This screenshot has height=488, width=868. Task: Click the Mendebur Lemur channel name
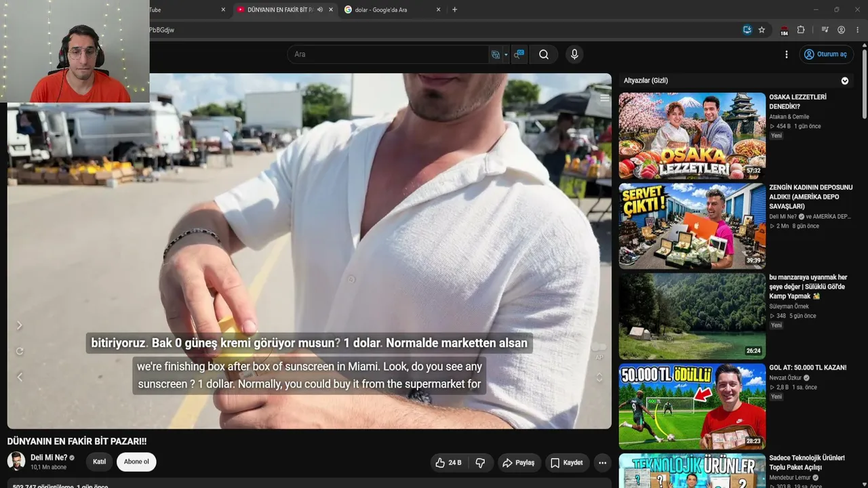(x=791, y=477)
